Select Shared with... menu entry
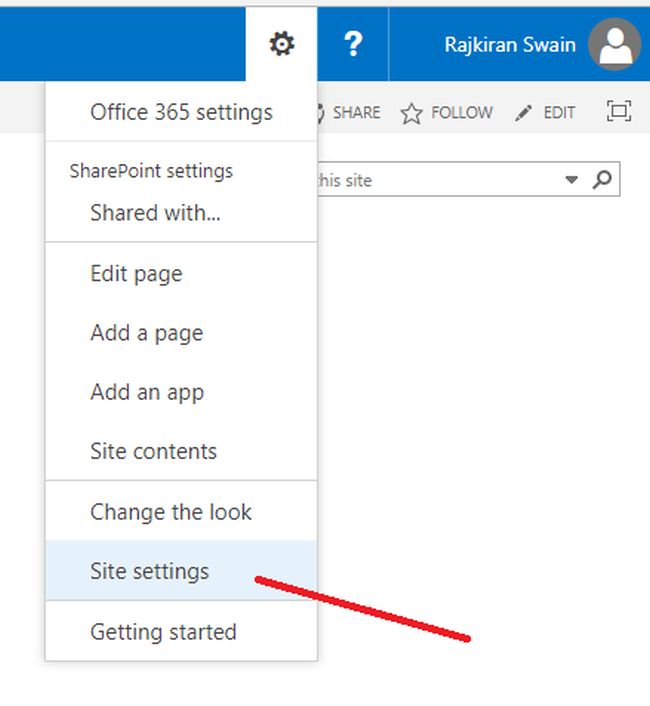 [x=181, y=213]
